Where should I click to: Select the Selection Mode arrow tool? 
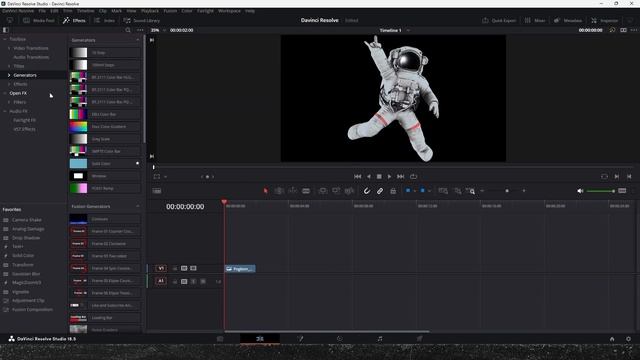click(x=266, y=191)
